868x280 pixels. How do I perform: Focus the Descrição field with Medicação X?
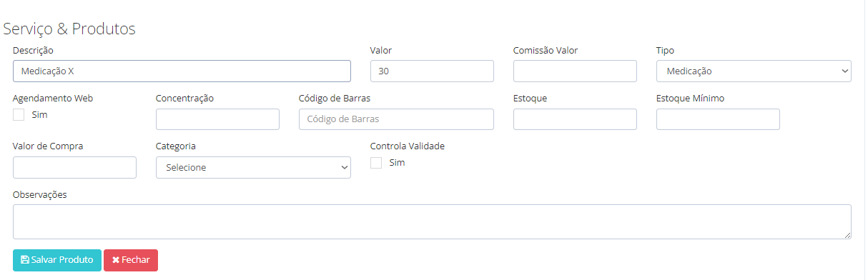[182, 71]
